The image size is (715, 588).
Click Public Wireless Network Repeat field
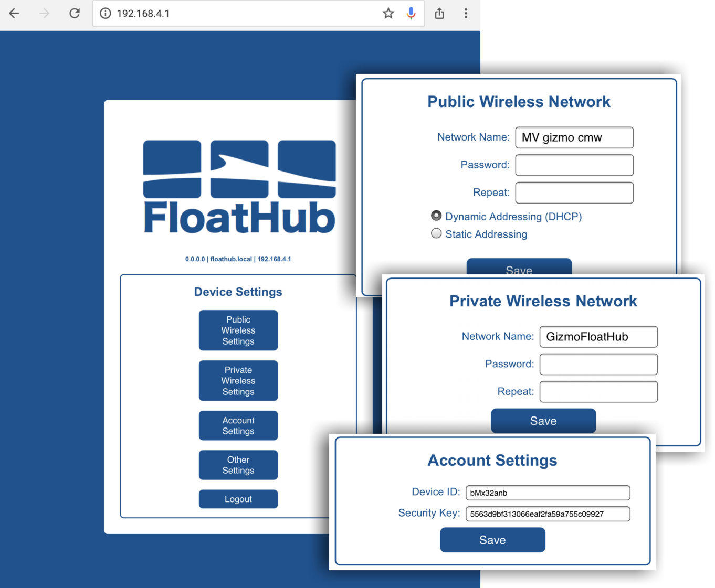[574, 193]
